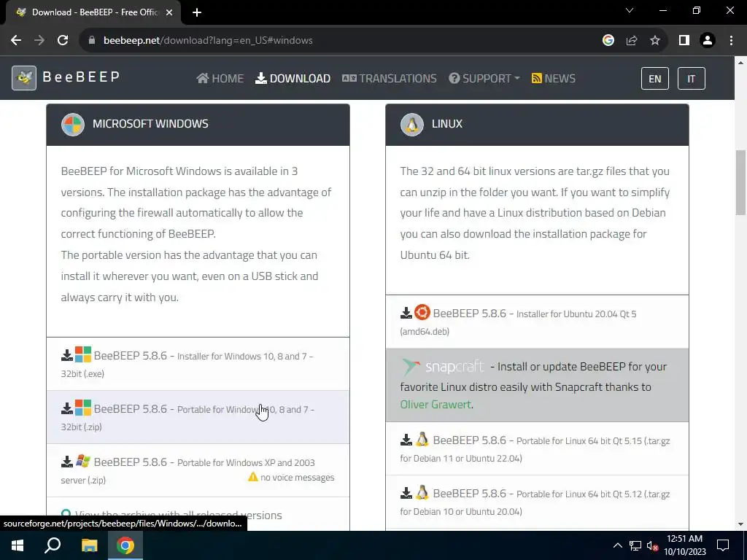The height and width of the screenshot is (560, 747).
Task: Open a new browser tab
Action: point(197,12)
